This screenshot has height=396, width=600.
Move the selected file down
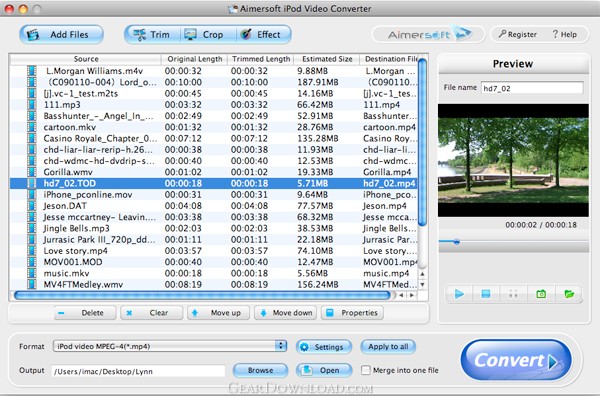(285, 313)
